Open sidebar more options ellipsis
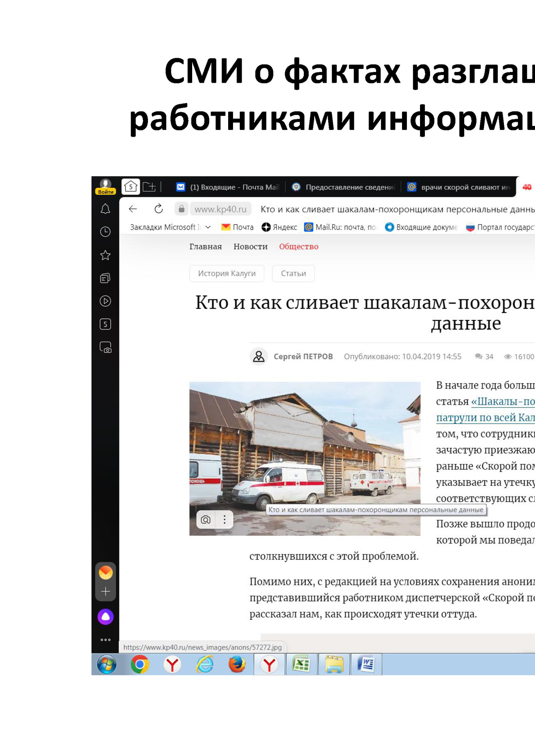 (x=105, y=640)
